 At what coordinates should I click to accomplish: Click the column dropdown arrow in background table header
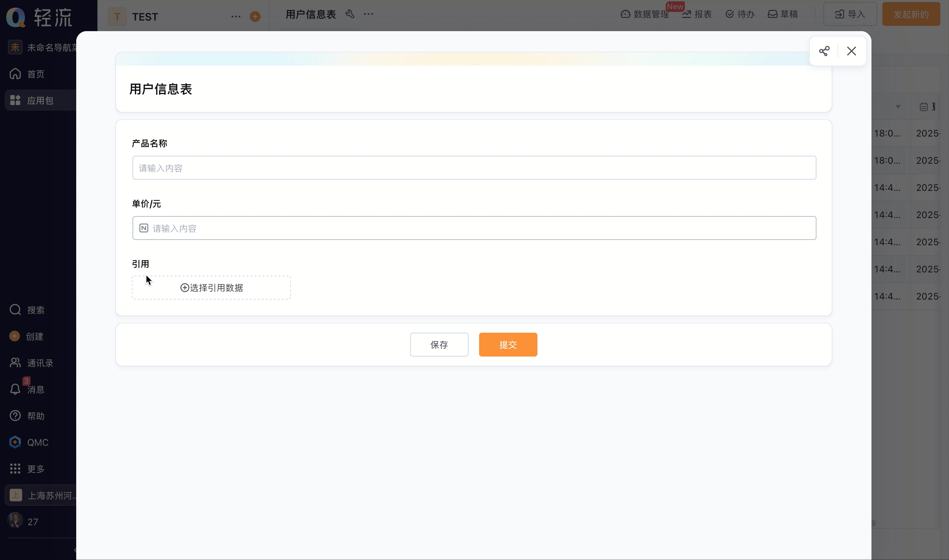coord(898,107)
